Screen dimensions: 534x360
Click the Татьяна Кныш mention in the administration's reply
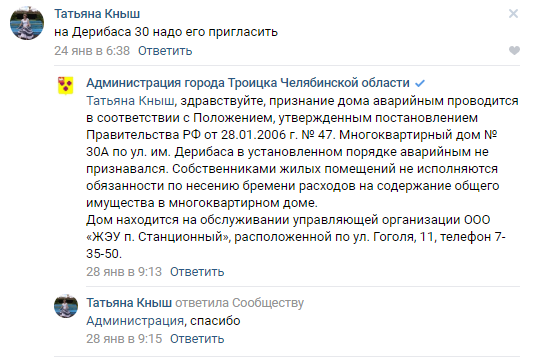[130, 101]
